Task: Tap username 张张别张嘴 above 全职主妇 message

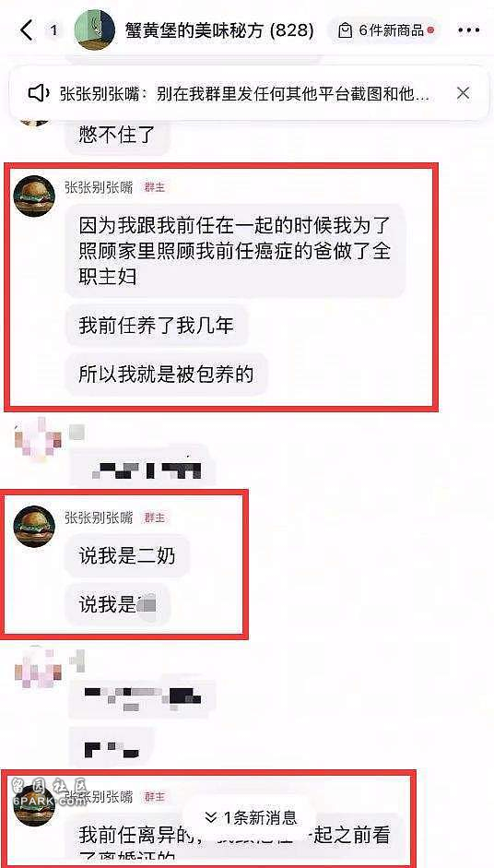Action: pos(99,187)
